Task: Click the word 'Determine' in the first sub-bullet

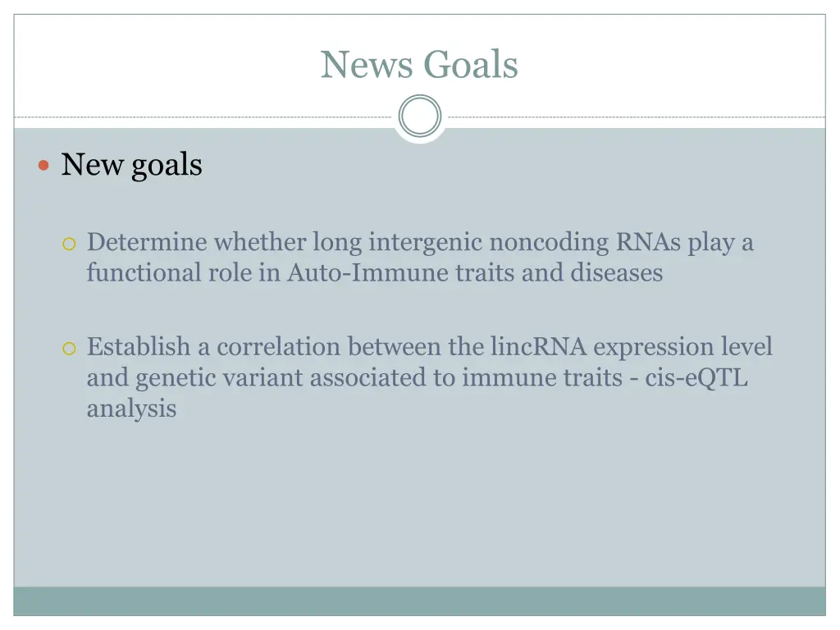Action: point(148,242)
